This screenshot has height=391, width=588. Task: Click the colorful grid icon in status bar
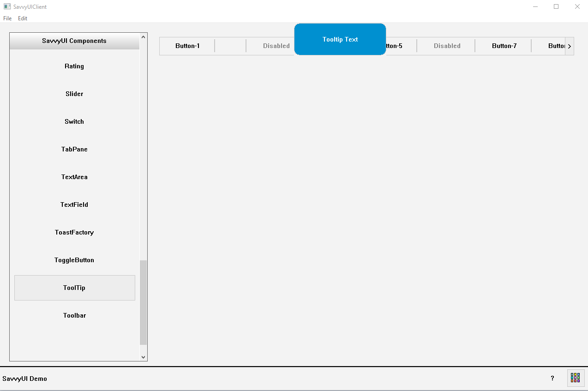pyautogui.click(x=575, y=378)
